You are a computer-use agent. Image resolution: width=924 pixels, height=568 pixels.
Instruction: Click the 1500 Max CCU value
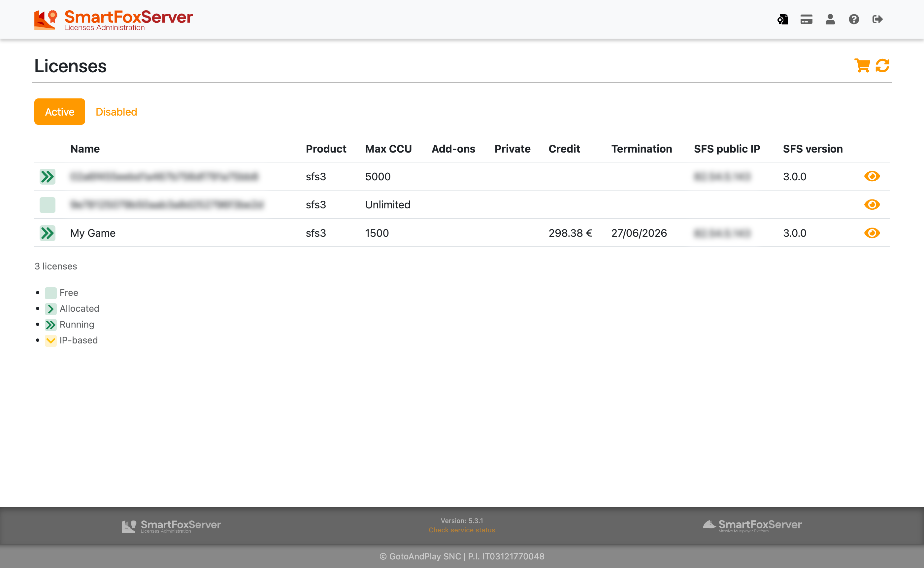tap(377, 233)
